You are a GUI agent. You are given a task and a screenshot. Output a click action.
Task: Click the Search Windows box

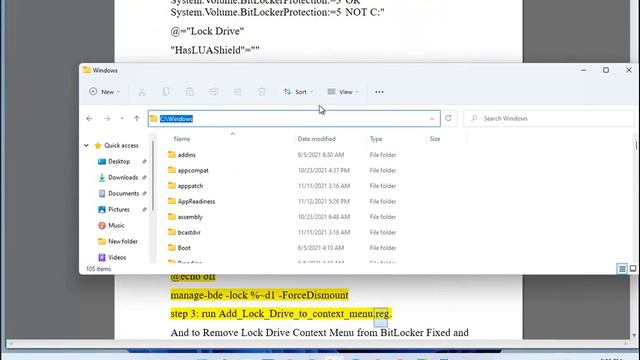pyautogui.click(x=549, y=118)
